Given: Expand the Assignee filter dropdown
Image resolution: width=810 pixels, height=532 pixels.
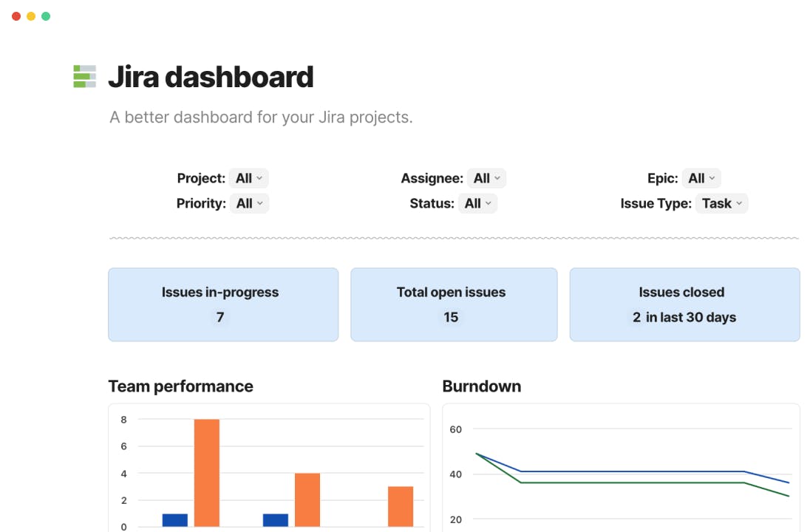Looking at the screenshot, I should [x=487, y=178].
